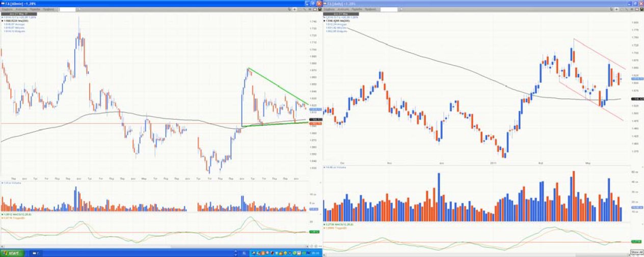644x257 pixels.
Task: Open the rightmost menu in the 60min chart window
Action: (48, 10)
